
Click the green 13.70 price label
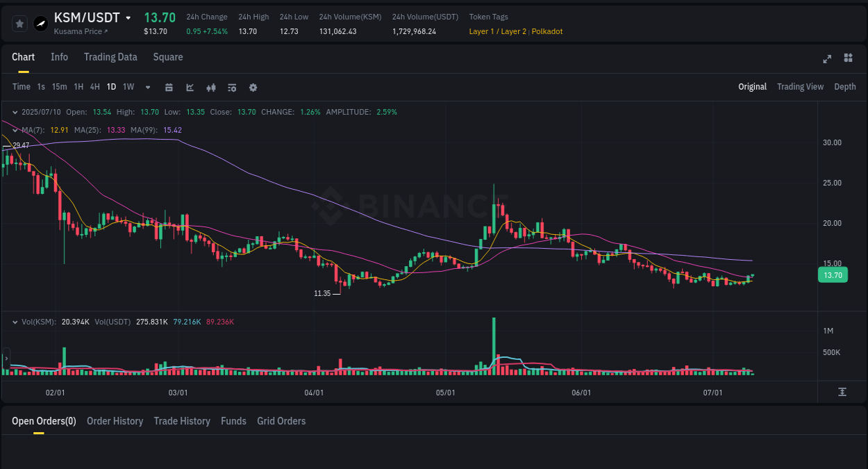[x=833, y=275]
